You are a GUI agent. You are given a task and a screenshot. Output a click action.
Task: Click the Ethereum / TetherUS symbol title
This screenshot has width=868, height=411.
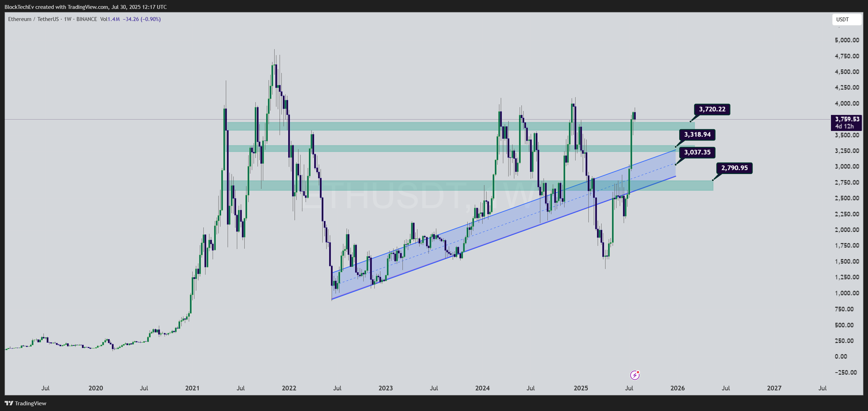[33, 19]
